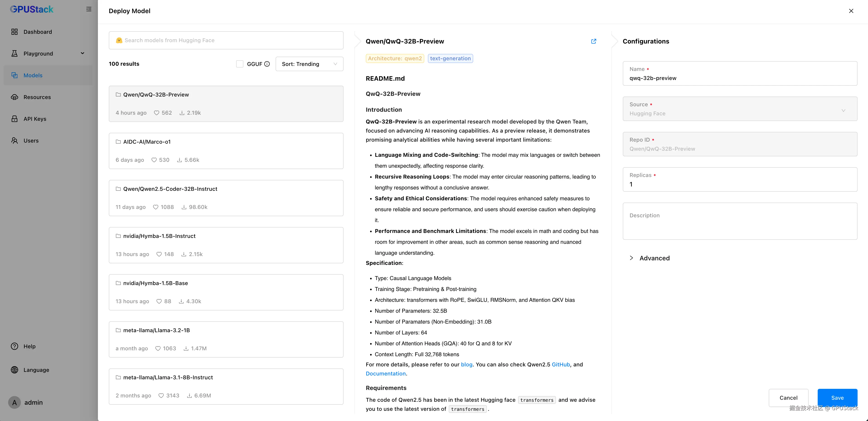The height and width of the screenshot is (421, 868).
Task: Go to the Models menu item
Action: click(33, 75)
